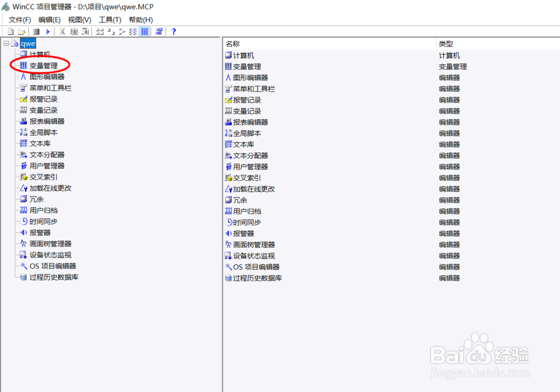Open 文件(F) menu
The height and width of the screenshot is (392, 560).
pos(20,20)
